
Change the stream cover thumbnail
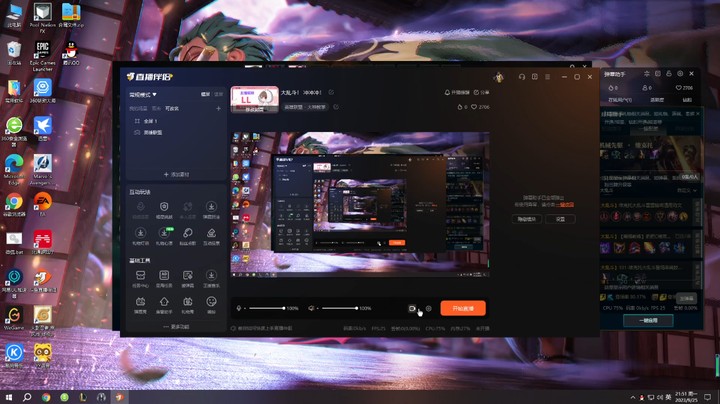point(254,99)
